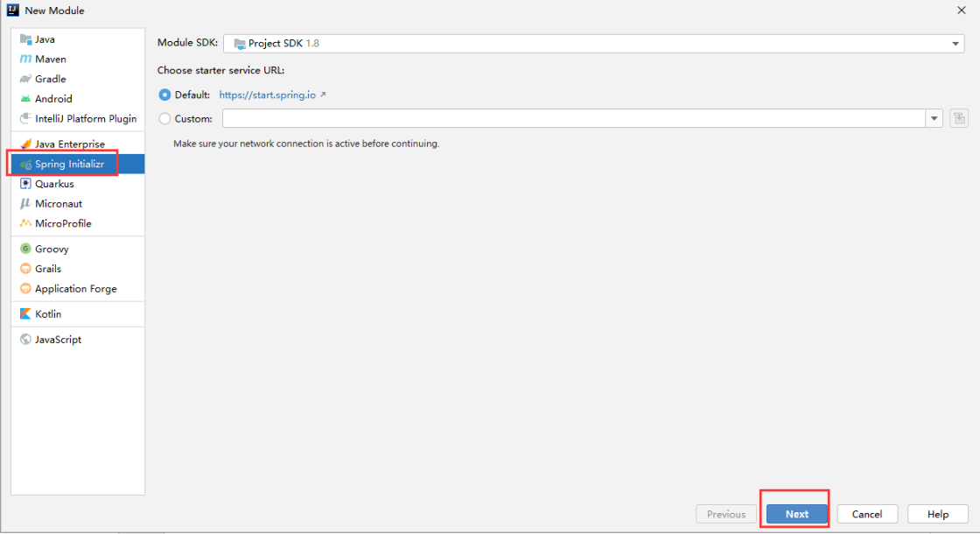Image resolution: width=980 pixels, height=534 pixels.
Task: Select the Groovy entry
Action: (x=78, y=249)
